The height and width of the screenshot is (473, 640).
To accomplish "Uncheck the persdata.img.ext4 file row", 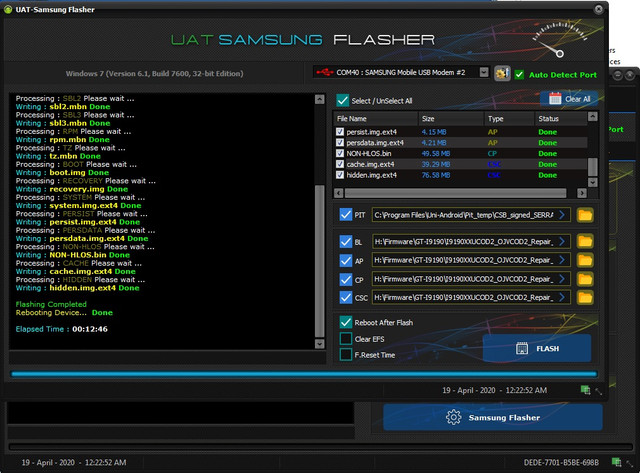I will 340,142.
